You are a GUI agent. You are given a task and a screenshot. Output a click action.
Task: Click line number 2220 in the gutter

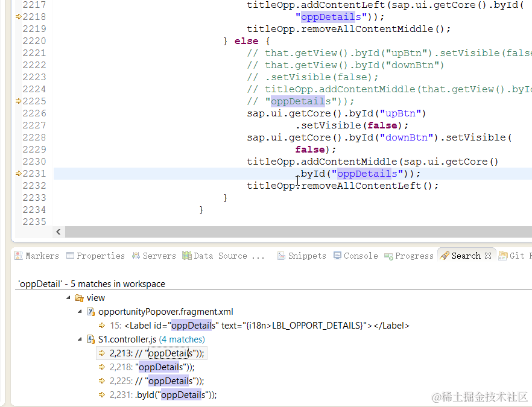34,41
